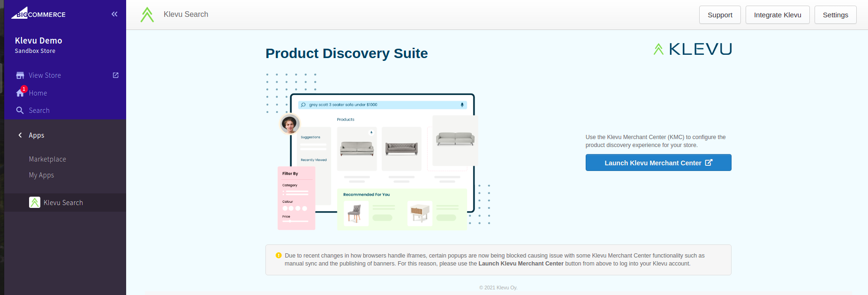Open Settings button in header
The image size is (868, 295).
835,15
